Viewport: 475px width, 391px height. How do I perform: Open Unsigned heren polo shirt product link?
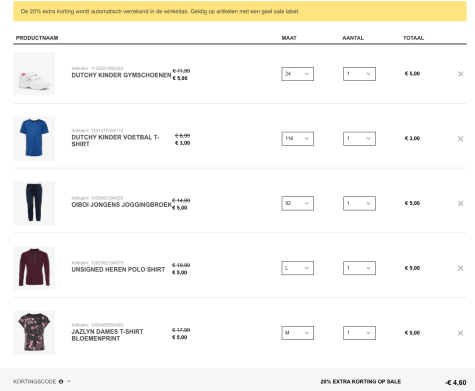[118, 269]
